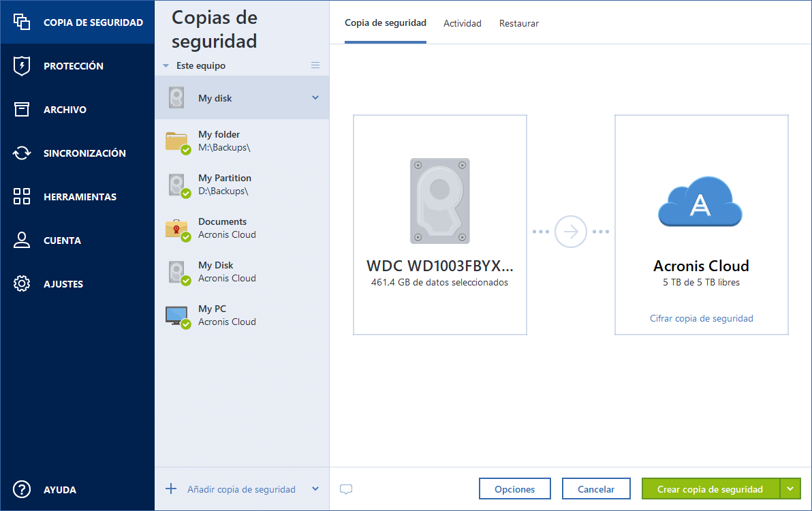Click the Archivo box icon
This screenshot has width=812, height=511.
(x=22, y=109)
